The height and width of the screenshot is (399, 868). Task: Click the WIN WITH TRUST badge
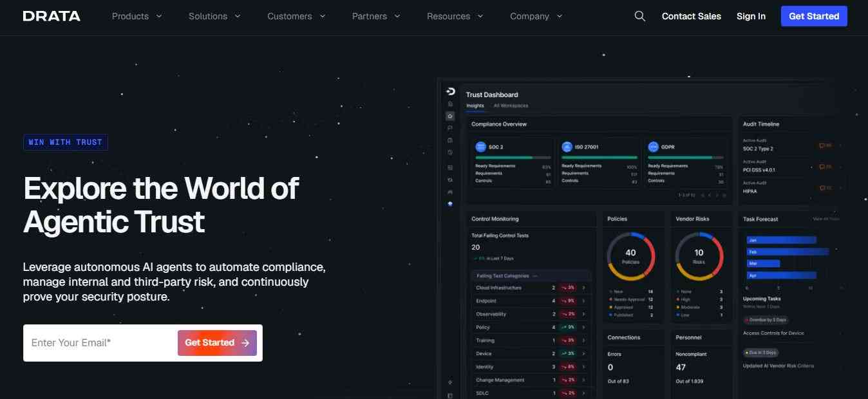[65, 142]
